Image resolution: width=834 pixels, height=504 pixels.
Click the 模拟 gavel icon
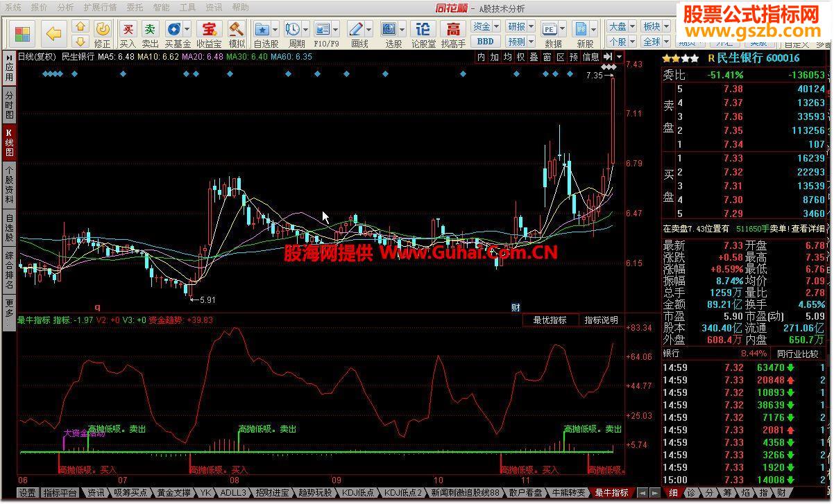[x=237, y=29]
